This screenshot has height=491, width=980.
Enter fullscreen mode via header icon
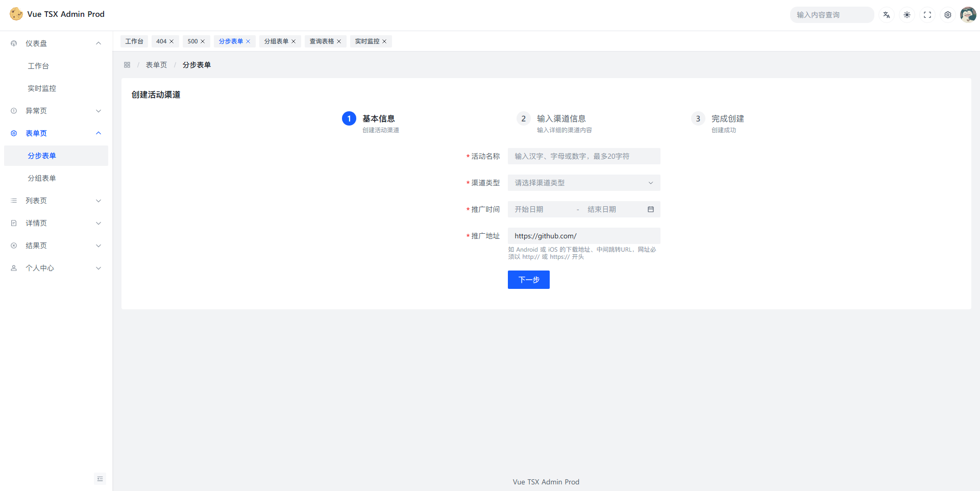point(927,15)
